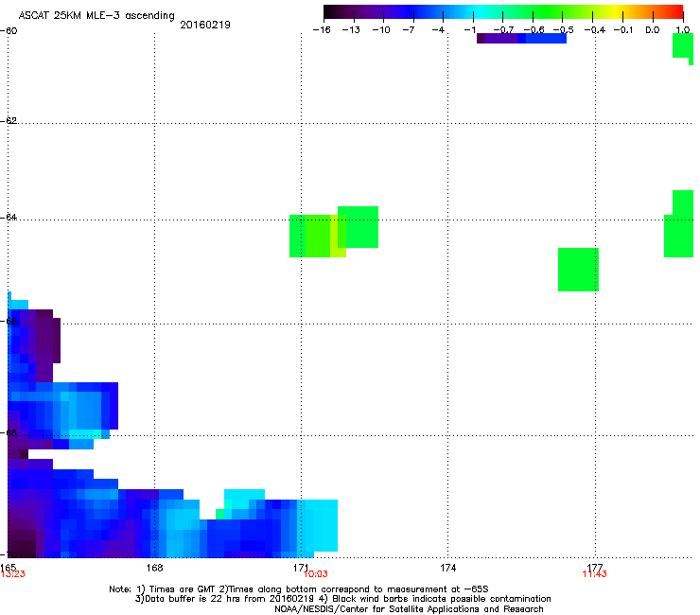The image size is (700, 615).
Task: Click the '-13' label on the color scale
Action: click(x=351, y=30)
